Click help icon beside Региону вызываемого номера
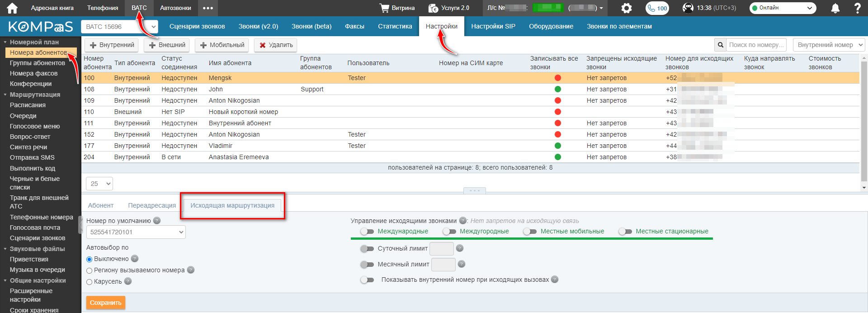Screen dimensions: 868x313 [191, 270]
